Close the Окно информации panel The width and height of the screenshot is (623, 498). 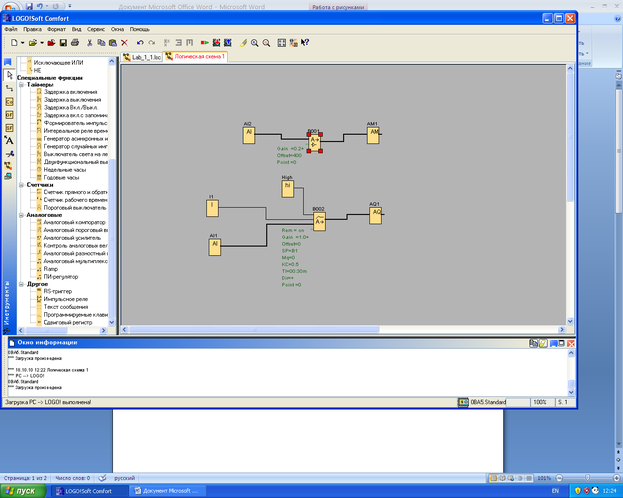570,342
